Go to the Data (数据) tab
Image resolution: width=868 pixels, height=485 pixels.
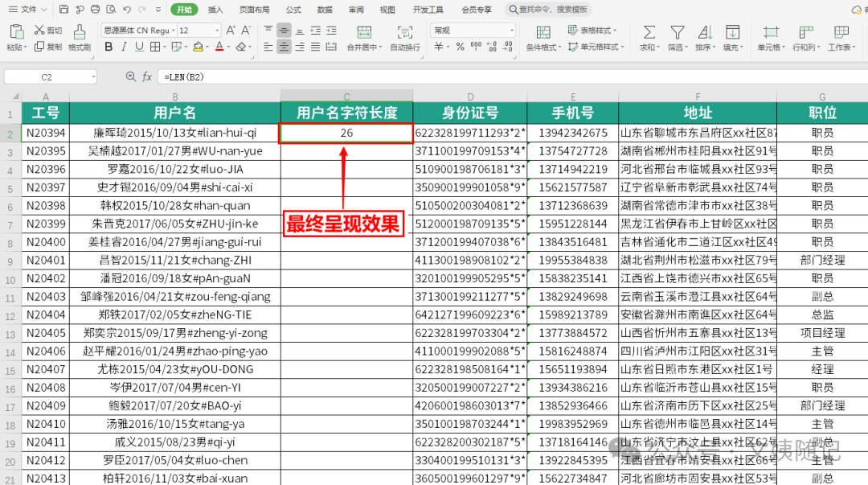(325, 10)
